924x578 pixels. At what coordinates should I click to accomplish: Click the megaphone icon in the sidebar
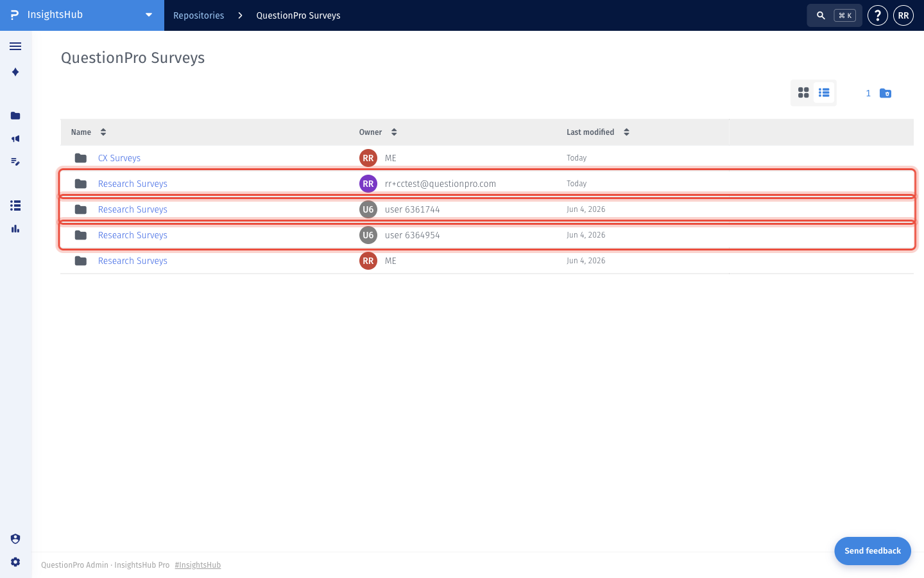pos(15,139)
